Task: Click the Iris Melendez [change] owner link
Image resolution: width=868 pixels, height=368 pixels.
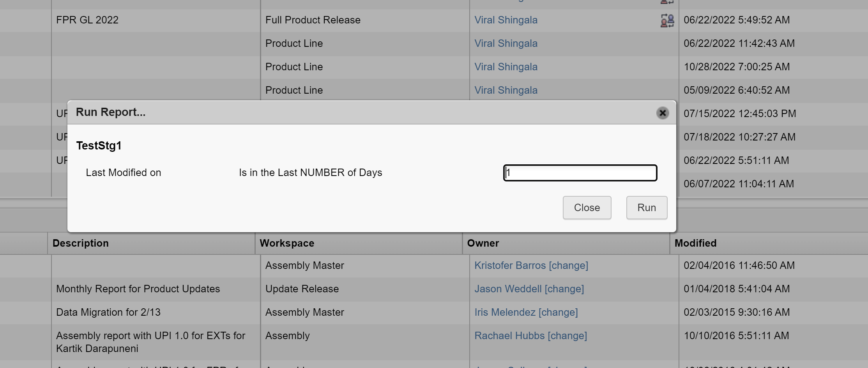Action: pyautogui.click(x=526, y=313)
